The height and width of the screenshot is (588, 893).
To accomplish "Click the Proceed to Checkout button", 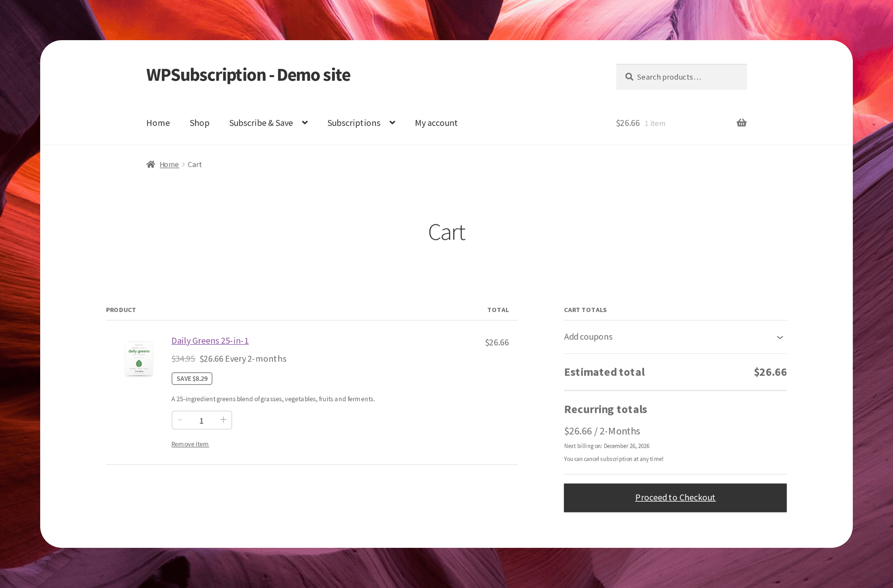I will point(675,498).
